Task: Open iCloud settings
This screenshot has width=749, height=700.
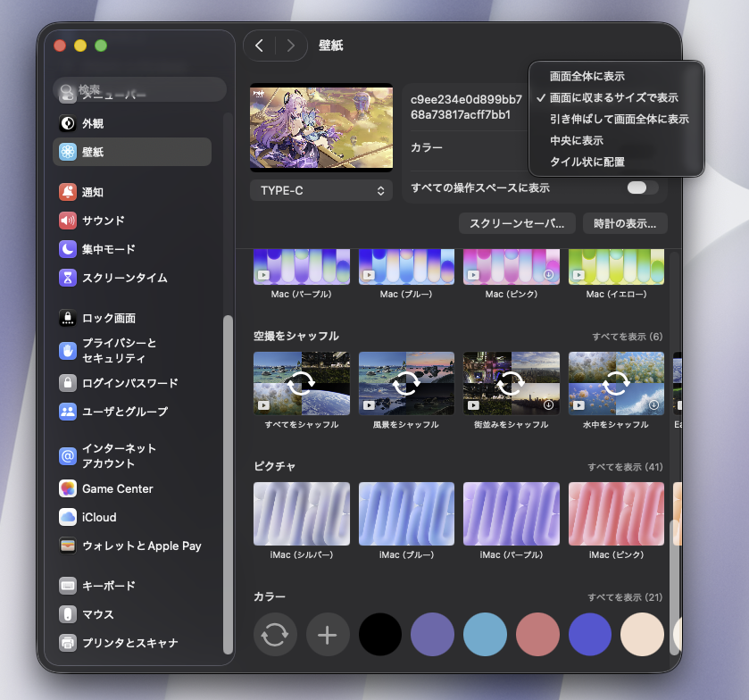Action: click(99, 517)
